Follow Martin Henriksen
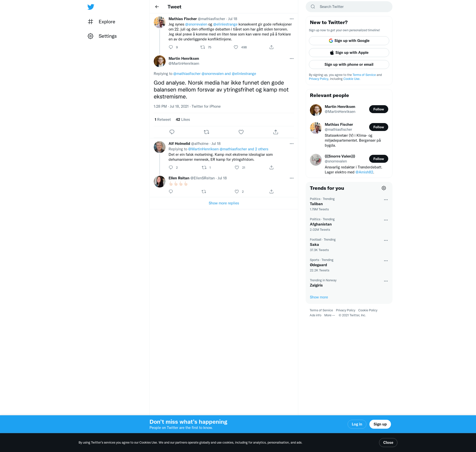This screenshot has width=476, height=452. 378,109
